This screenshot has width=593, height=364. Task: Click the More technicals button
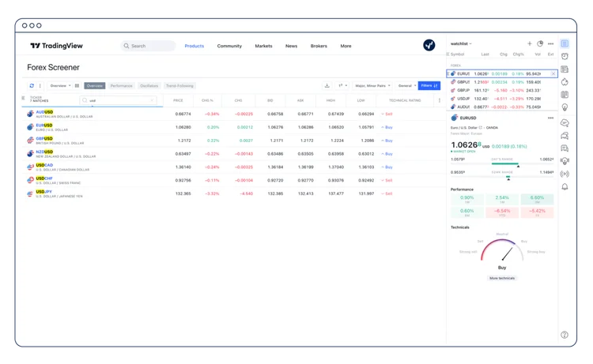pos(501,278)
